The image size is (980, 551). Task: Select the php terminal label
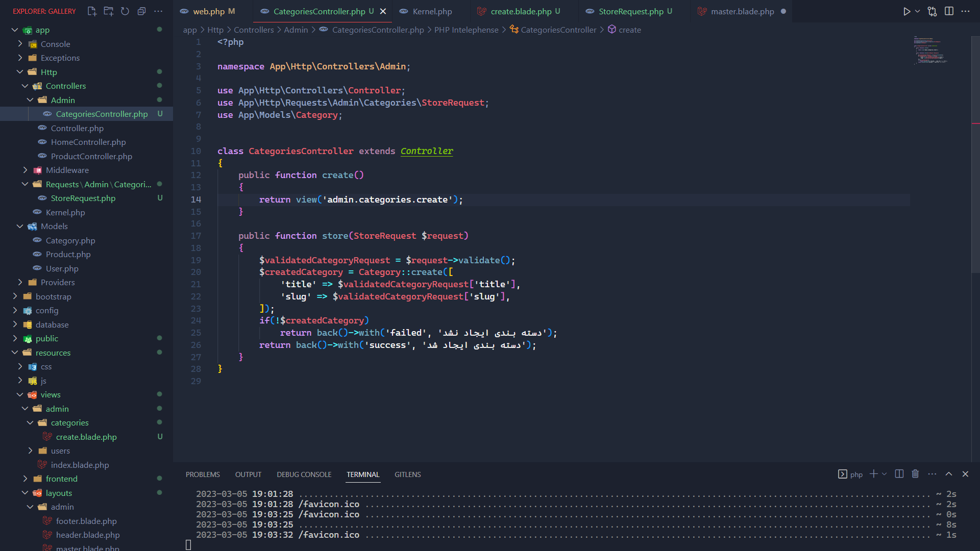(850, 474)
